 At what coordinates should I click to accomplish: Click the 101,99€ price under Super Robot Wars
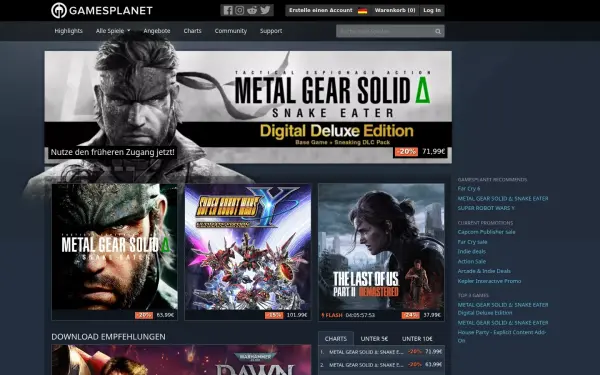click(297, 315)
